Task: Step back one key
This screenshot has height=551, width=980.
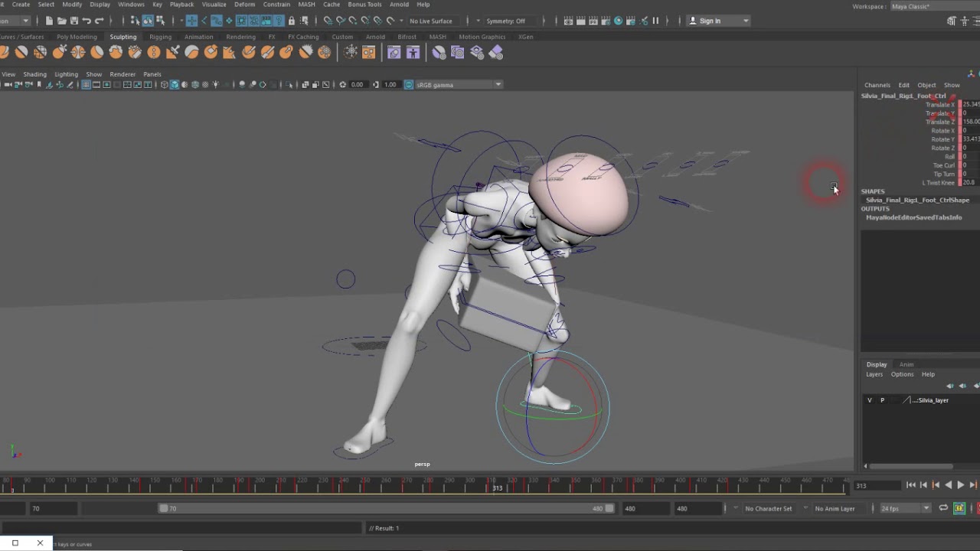Action: click(936, 485)
